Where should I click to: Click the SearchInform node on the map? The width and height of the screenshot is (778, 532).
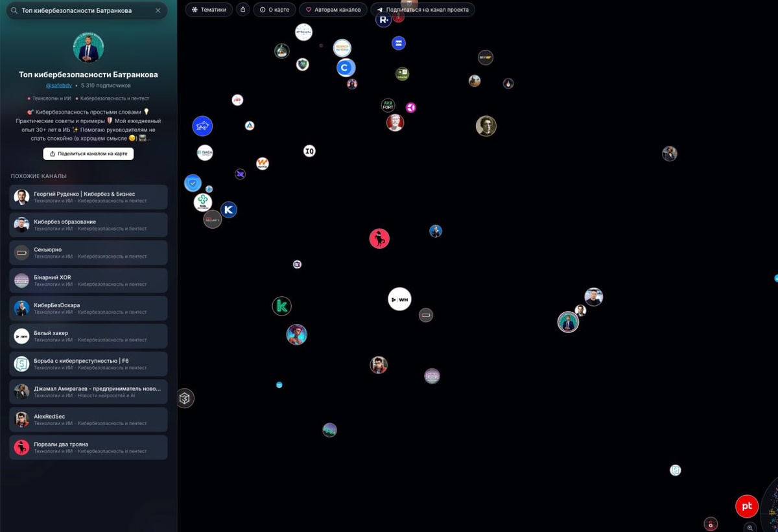click(x=342, y=48)
